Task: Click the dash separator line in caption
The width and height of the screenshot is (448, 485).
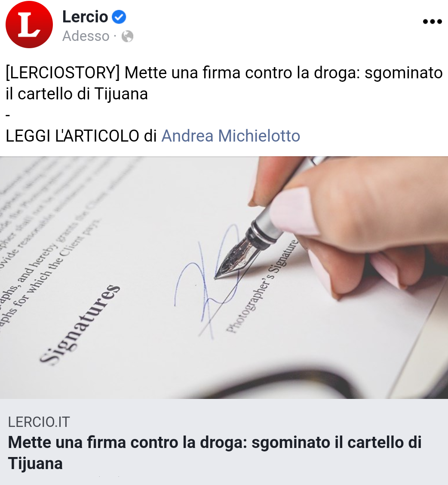Action: [x=8, y=115]
